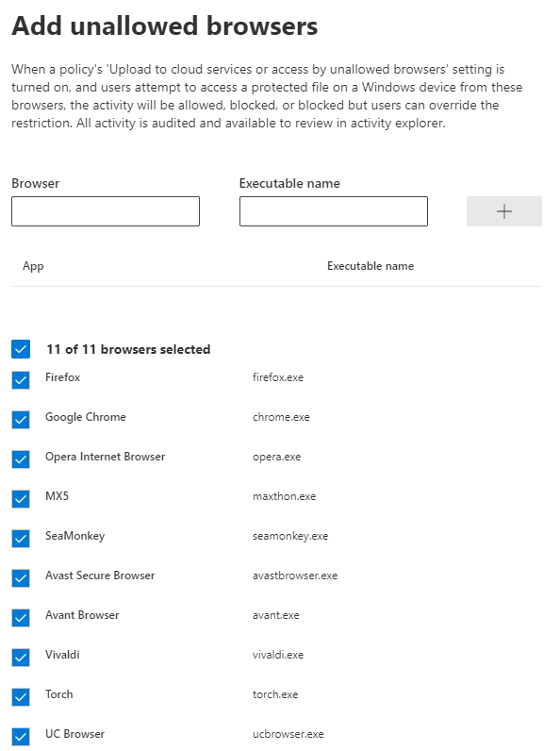Screen dimensions: 560x751
Task: Click the maxthon.exe executable entry
Action: click(x=285, y=496)
